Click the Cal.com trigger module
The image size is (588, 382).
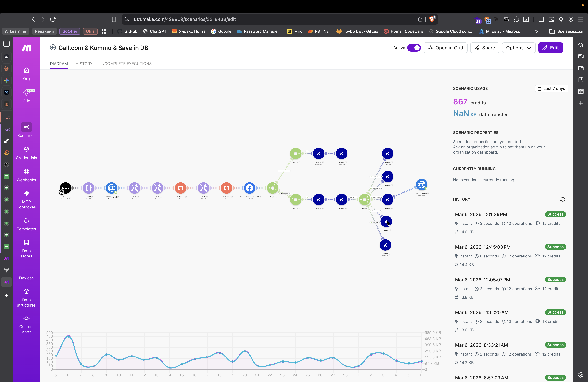[x=65, y=188]
